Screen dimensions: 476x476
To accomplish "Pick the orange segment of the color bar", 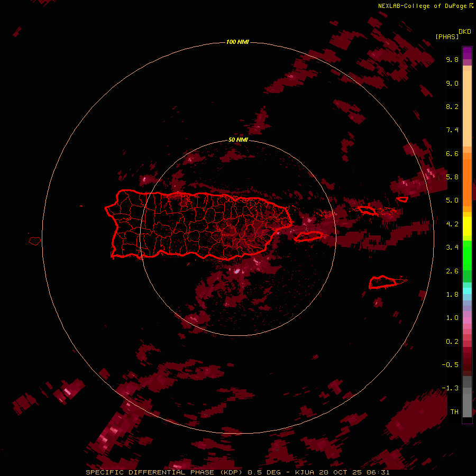I will [467, 182].
